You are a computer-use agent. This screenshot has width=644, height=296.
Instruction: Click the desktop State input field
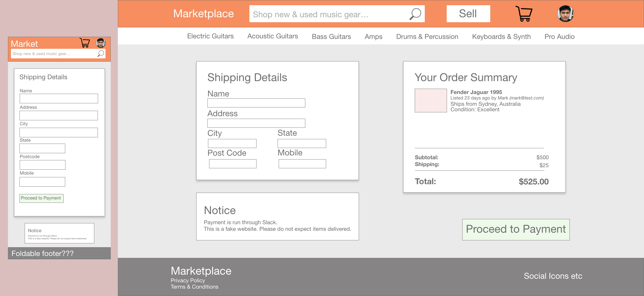[x=302, y=143]
